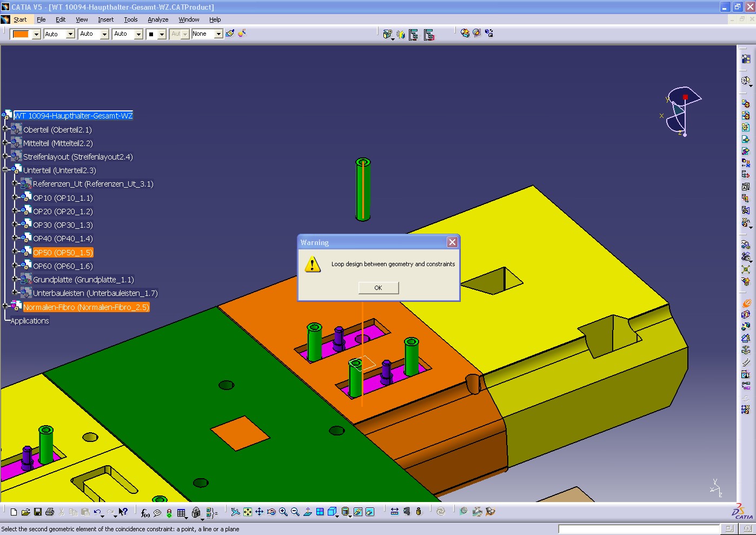Click the What's This help icon

123,512
